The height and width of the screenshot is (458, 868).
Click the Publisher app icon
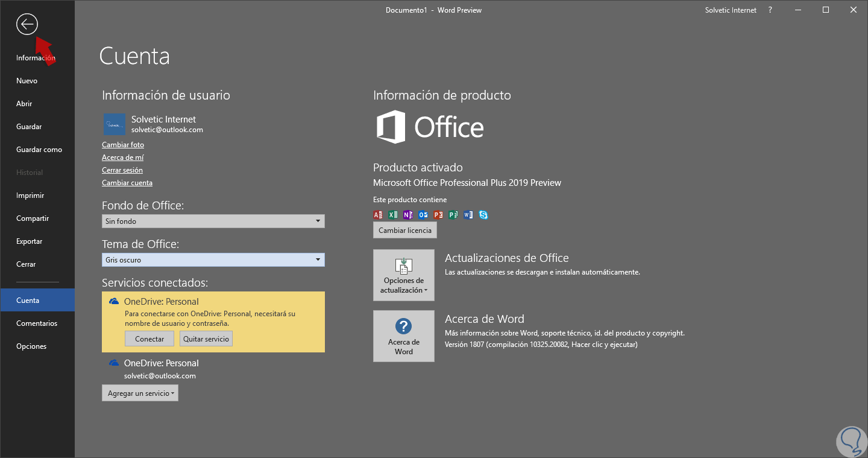pos(453,214)
